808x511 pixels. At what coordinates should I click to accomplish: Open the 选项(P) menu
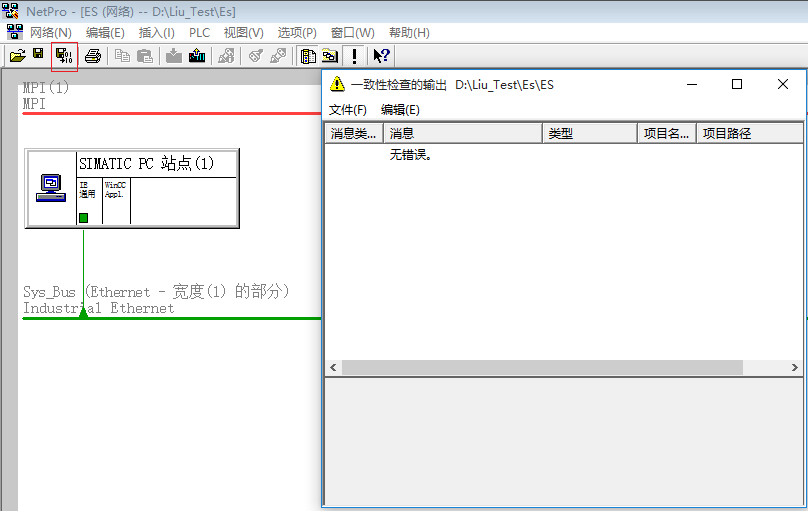coord(297,33)
